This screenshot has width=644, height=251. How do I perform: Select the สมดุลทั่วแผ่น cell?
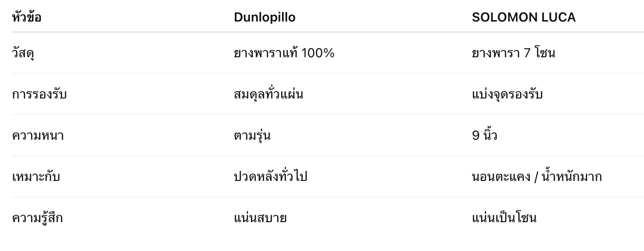tap(268, 94)
